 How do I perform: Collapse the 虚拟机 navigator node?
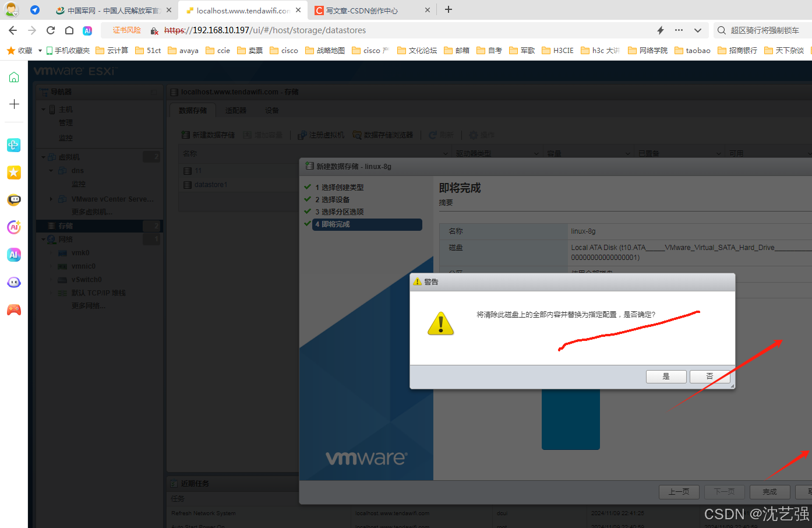pyautogui.click(x=44, y=157)
